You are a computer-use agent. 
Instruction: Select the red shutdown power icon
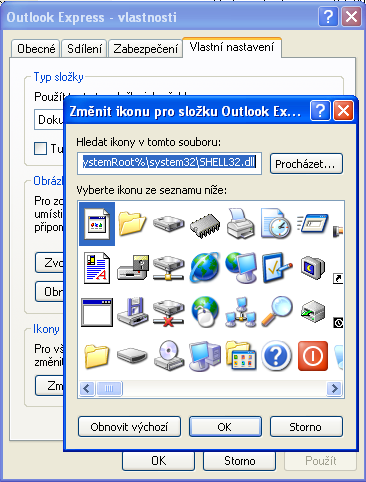[x=313, y=356]
